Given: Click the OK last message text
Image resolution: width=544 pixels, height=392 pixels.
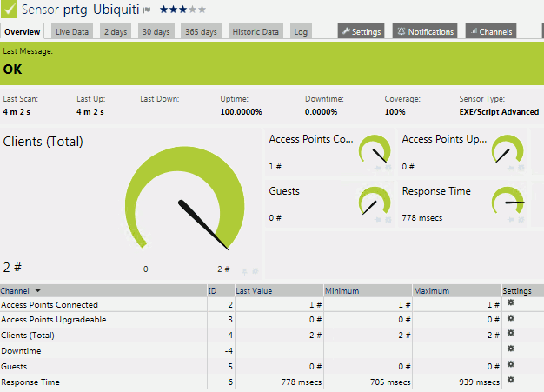Looking at the screenshot, I should tap(12, 70).
